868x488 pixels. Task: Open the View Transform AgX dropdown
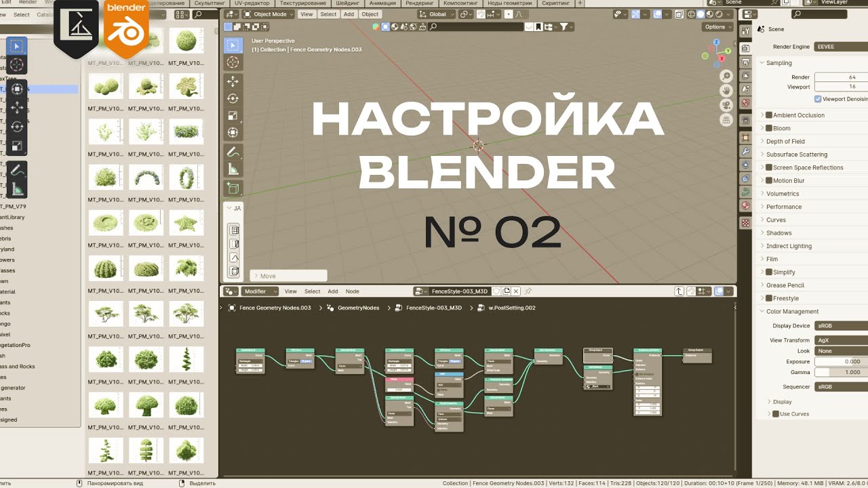point(841,340)
